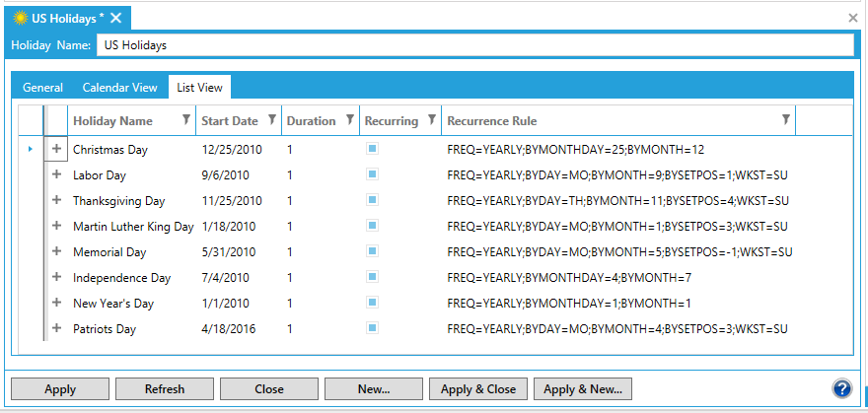
Task: Uncheck Recurring for Patriots Day
Action: point(372,328)
